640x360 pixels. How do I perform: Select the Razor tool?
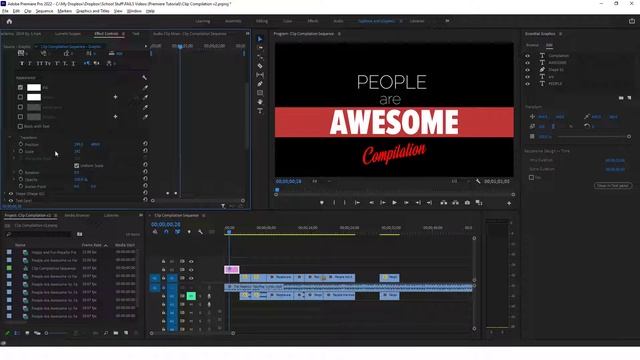click(260, 66)
